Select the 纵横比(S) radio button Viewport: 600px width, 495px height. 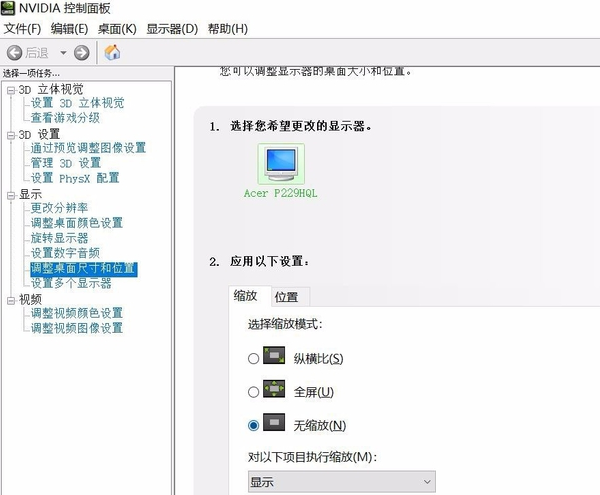pos(253,359)
